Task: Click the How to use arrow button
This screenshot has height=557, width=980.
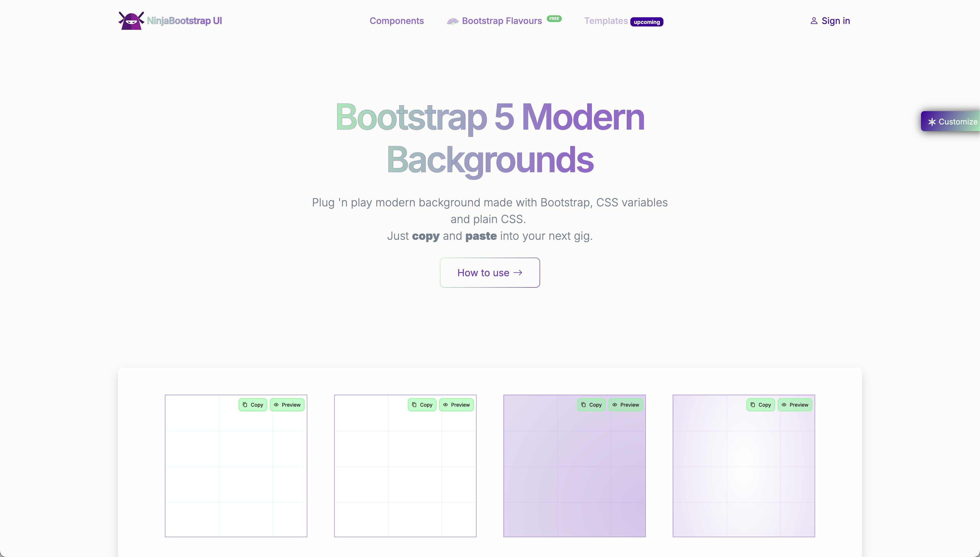Action: [490, 273]
